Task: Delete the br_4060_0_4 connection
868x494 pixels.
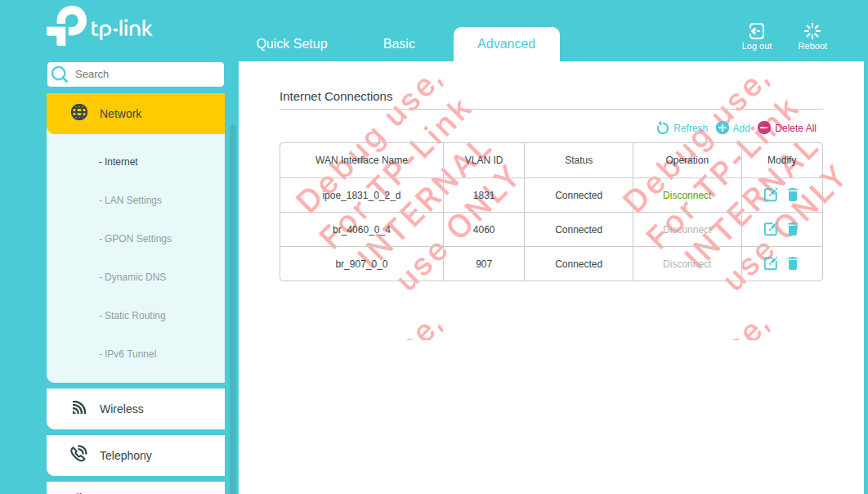Action: [792, 229]
